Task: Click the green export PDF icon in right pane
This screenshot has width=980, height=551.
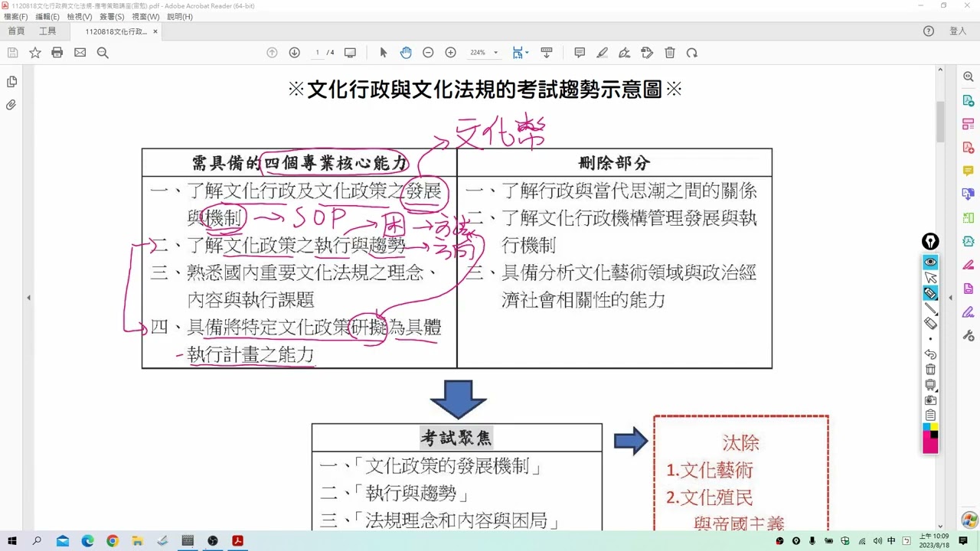Action: tap(968, 100)
